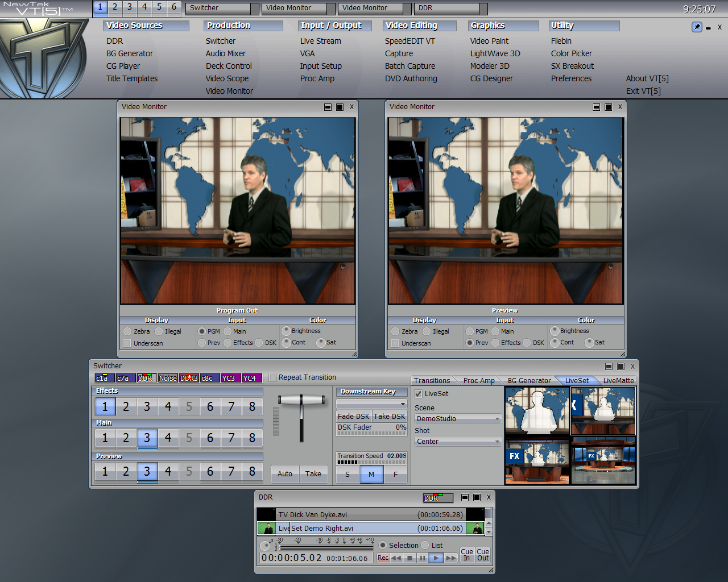The height and width of the screenshot is (582, 728).
Task: Click the T-bar transition handle
Action: tap(301, 400)
